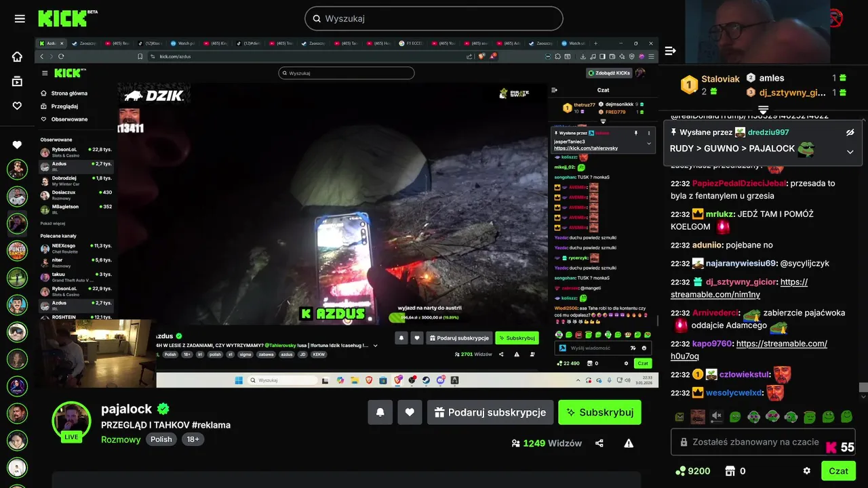This screenshot has height=488, width=868.
Task: Share the stream with the share icon
Action: [x=599, y=443]
